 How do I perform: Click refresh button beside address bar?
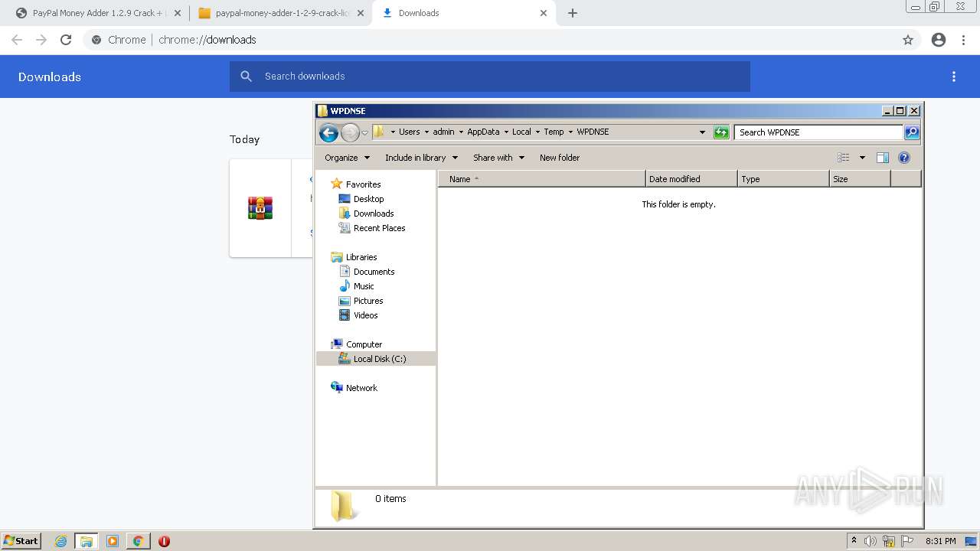click(721, 132)
